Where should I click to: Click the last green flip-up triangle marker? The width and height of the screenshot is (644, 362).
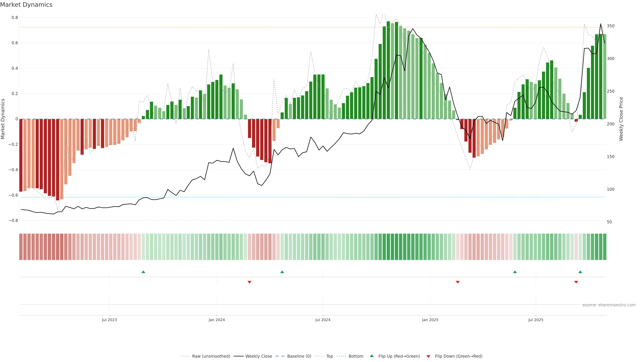(580, 272)
